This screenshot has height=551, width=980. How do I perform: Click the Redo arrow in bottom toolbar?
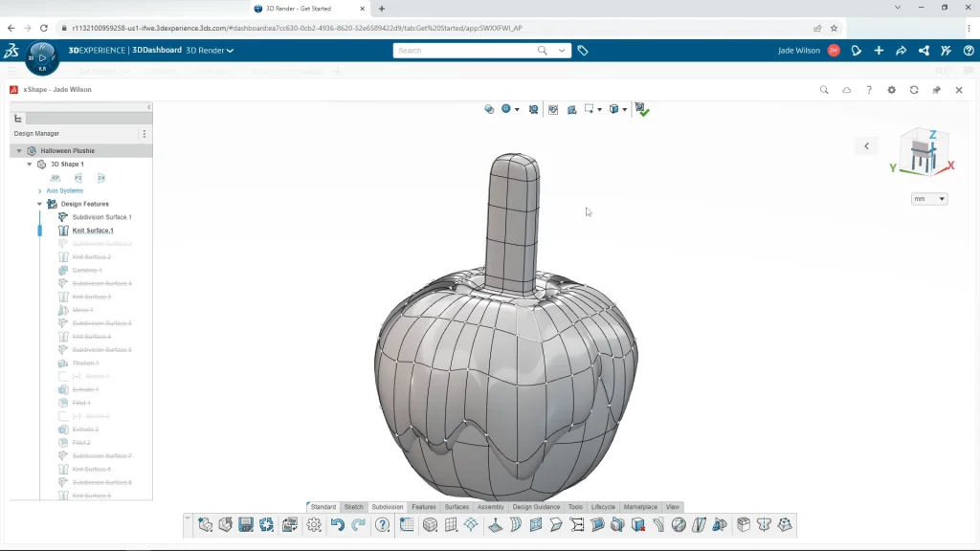coord(359,524)
